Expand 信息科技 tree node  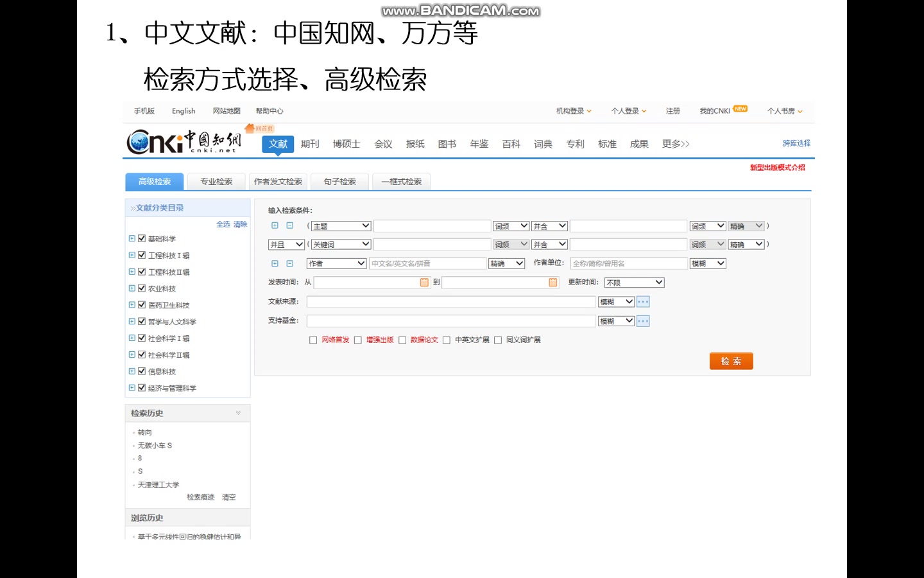(132, 371)
